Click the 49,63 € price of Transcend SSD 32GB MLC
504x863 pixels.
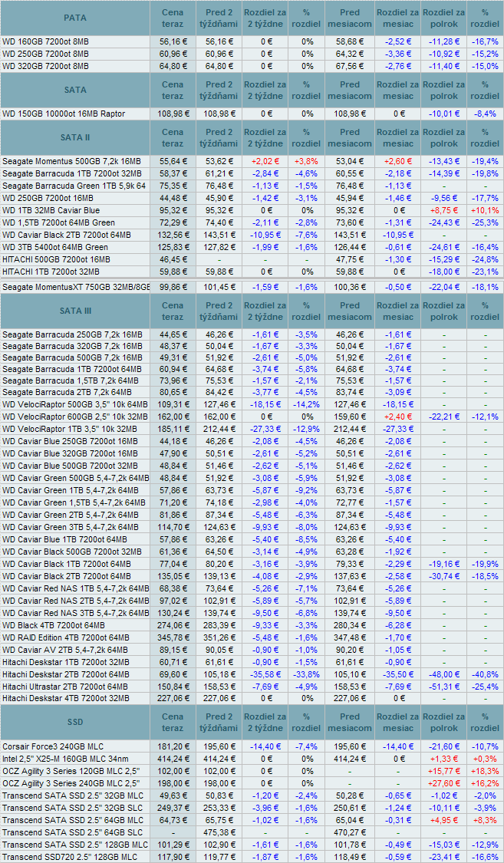coord(173,795)
